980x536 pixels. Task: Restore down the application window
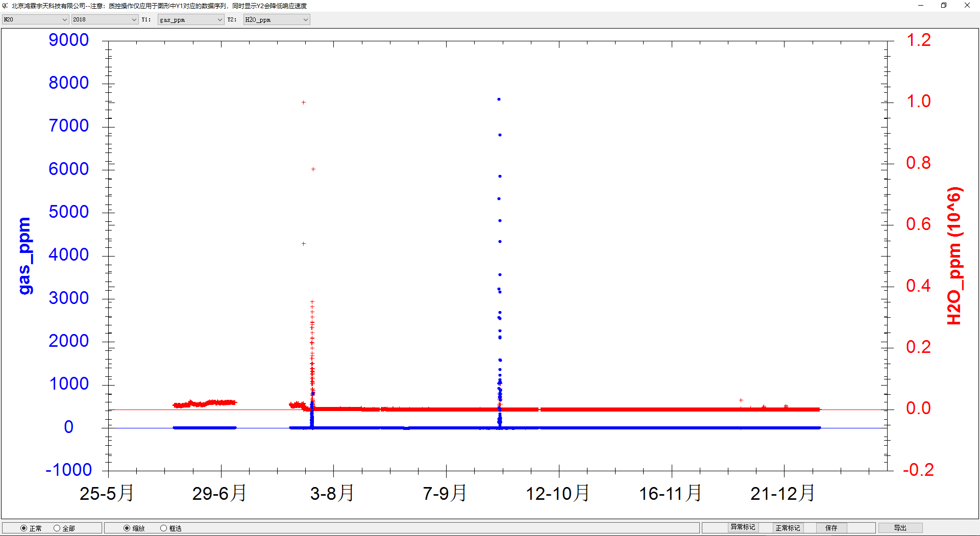click(944, 6)
